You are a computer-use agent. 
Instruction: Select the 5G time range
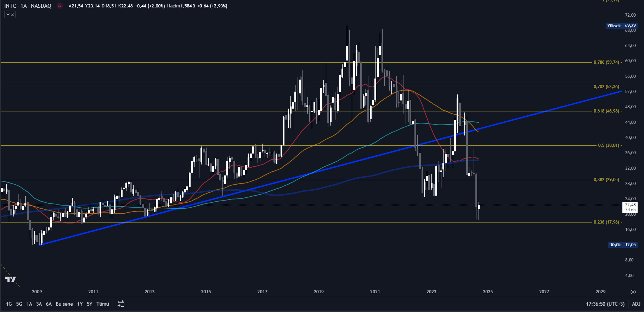click(19, 304)
